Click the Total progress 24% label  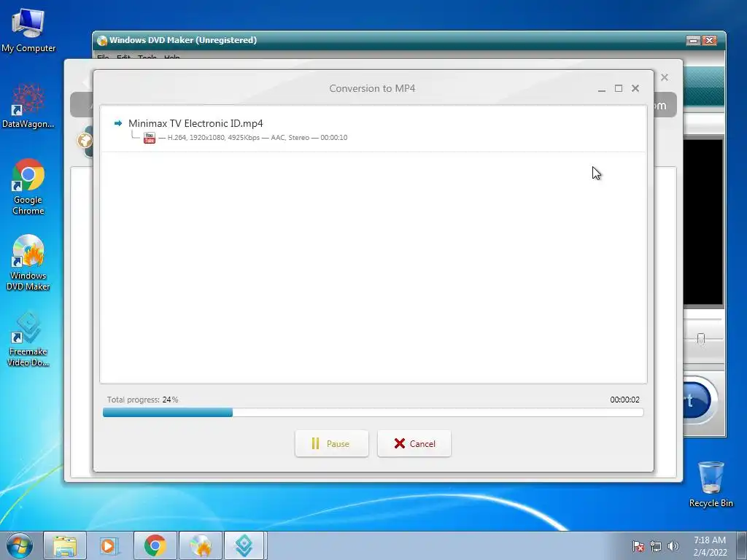(142, 400)
